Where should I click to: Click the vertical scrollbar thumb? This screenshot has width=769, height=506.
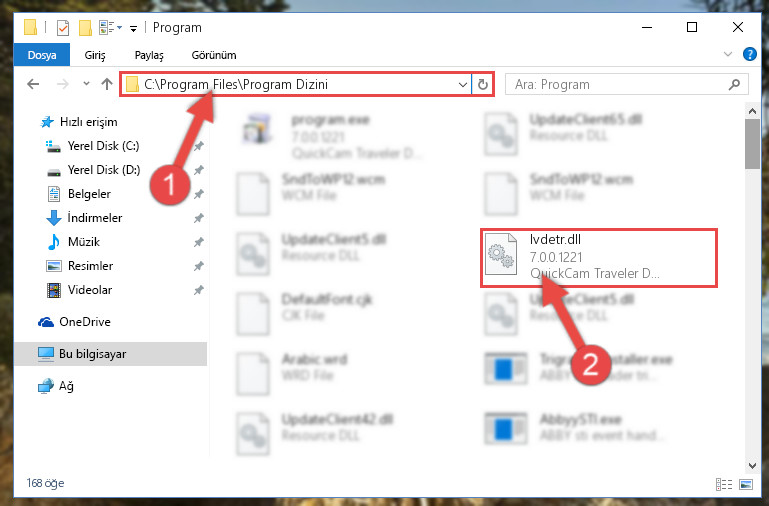click(x=752, y=144)
